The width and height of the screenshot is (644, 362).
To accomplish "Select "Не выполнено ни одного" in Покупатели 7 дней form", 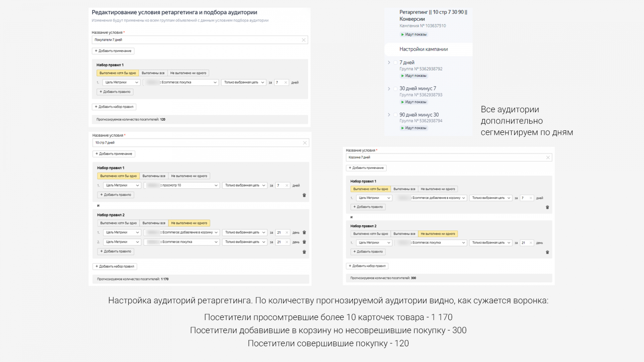I will coord(188,73).
